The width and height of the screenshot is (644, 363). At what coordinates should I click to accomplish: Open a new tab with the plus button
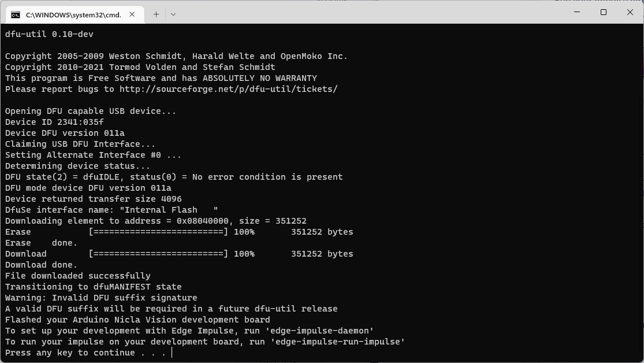point(156,14)
